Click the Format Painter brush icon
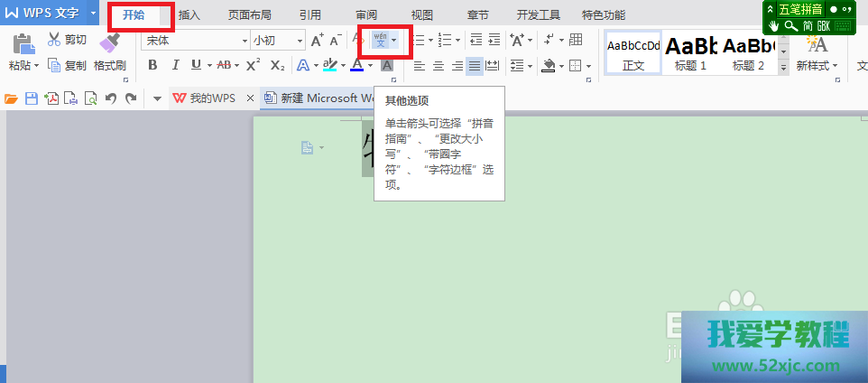The width and height of the screenshot is (868, 383). click(109, 43)
